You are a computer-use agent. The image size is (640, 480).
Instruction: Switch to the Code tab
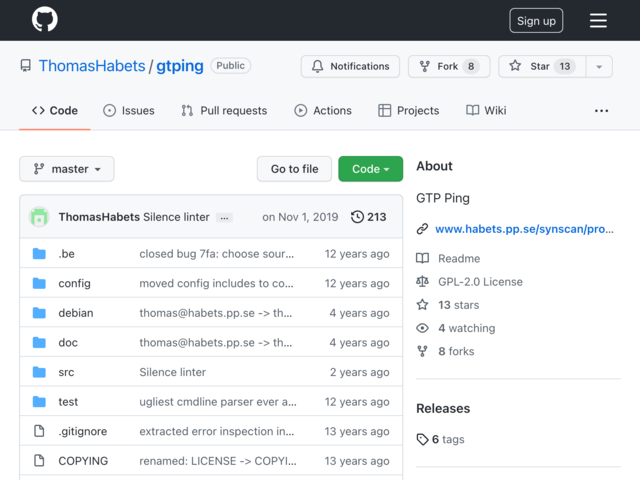pos(55,111)
